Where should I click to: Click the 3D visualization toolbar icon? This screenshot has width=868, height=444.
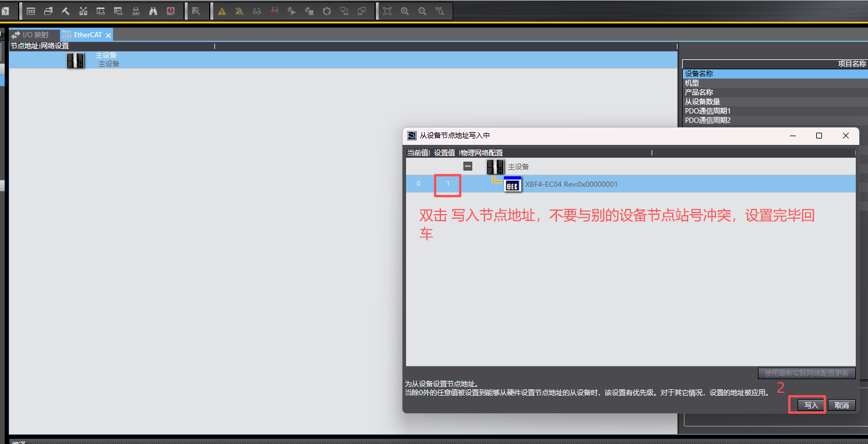pos(31,11)
